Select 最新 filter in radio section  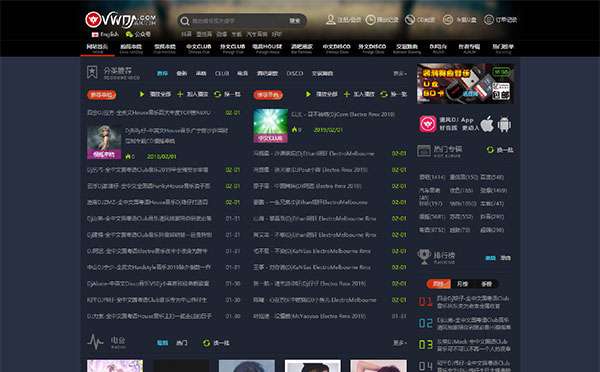162,343
